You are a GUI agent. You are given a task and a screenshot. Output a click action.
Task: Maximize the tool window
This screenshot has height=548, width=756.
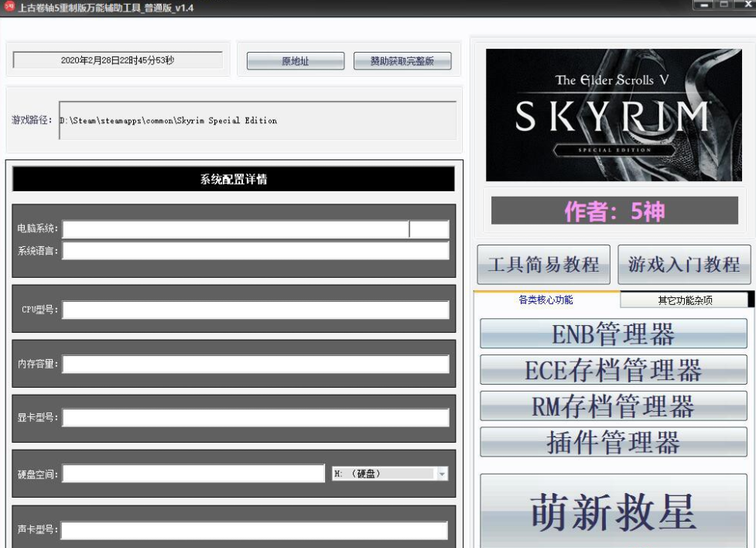(724, 5)
